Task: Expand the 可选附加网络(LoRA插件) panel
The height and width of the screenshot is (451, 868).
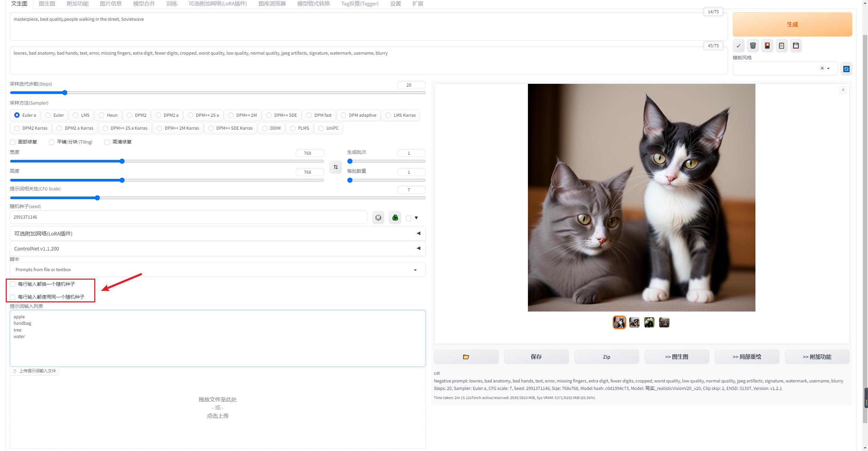Action: click(x=418, y=233)
